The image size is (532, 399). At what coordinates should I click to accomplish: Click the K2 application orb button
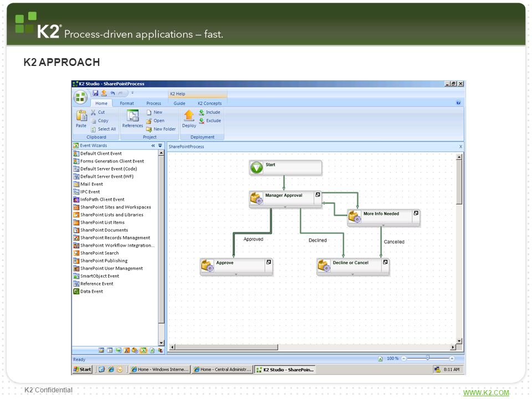(80, 98)
